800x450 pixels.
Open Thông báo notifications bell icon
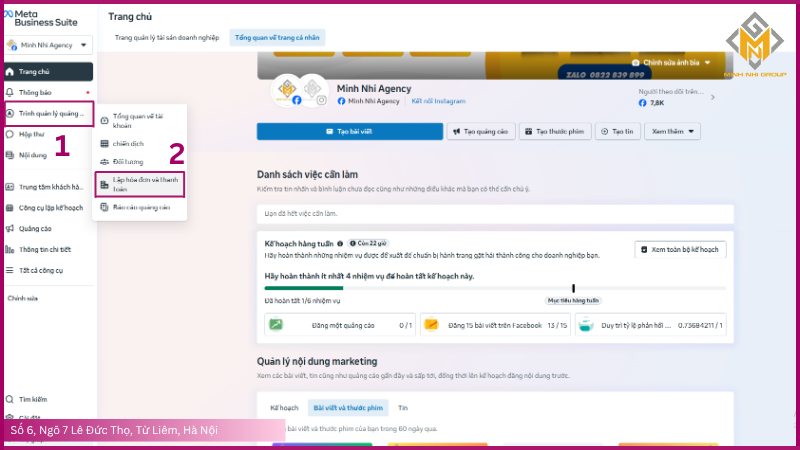click(x=10, y=93)
